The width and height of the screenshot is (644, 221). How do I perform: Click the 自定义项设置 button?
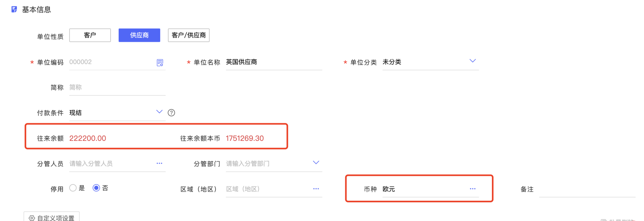(52, 218)
